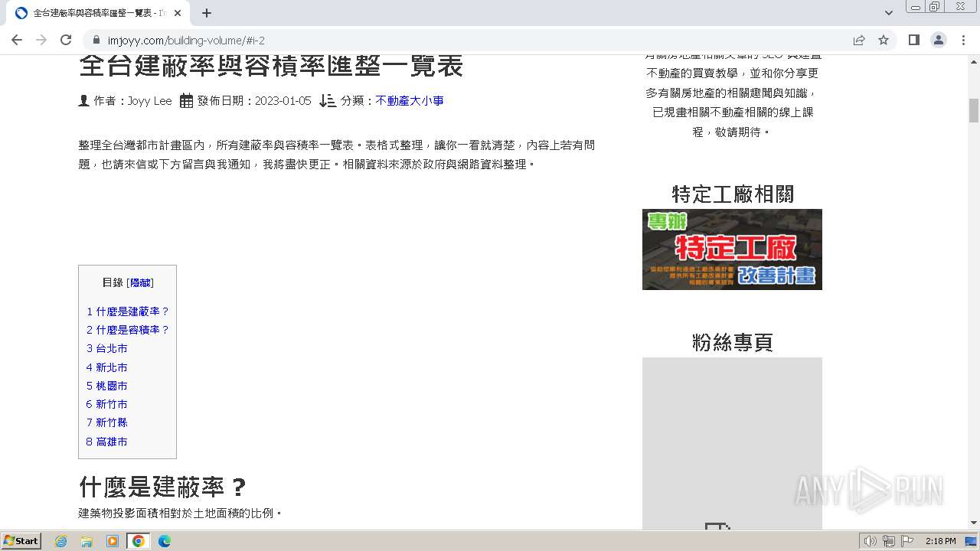Open media player from taskbar
The height and width of the screenshot is (551, 980).
click(x=113, y=541)
